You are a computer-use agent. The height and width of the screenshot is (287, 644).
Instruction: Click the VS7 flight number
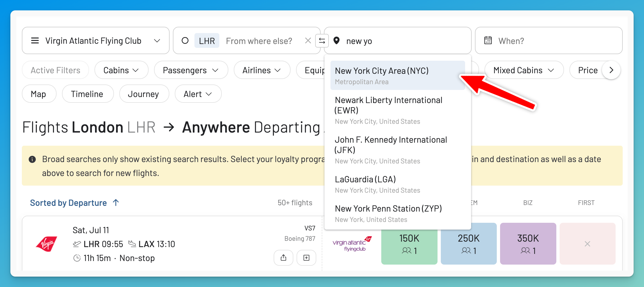(x=310, y=228)
